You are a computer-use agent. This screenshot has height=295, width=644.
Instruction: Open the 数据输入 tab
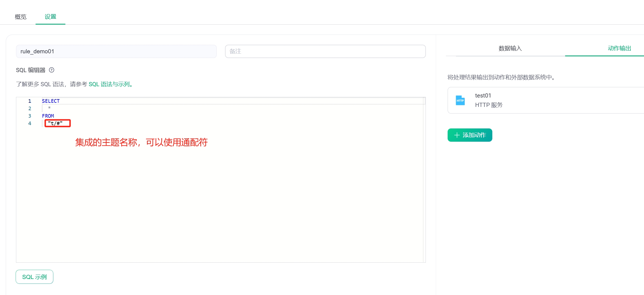point(510,48)
